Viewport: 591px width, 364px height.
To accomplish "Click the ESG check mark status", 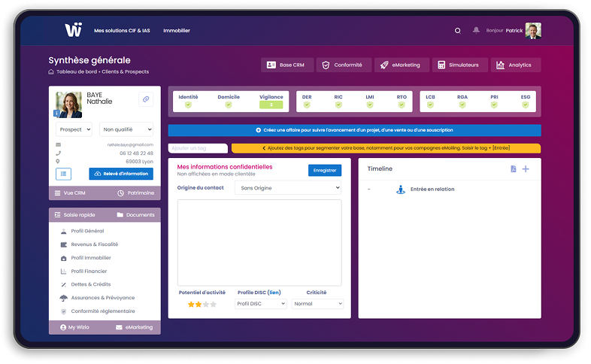I will pos(526,105).
